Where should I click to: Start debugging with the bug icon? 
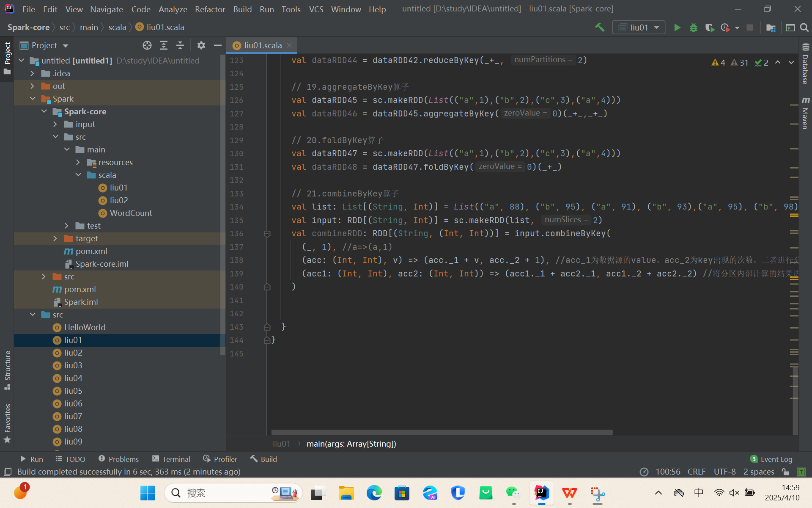tap(694, 28)
